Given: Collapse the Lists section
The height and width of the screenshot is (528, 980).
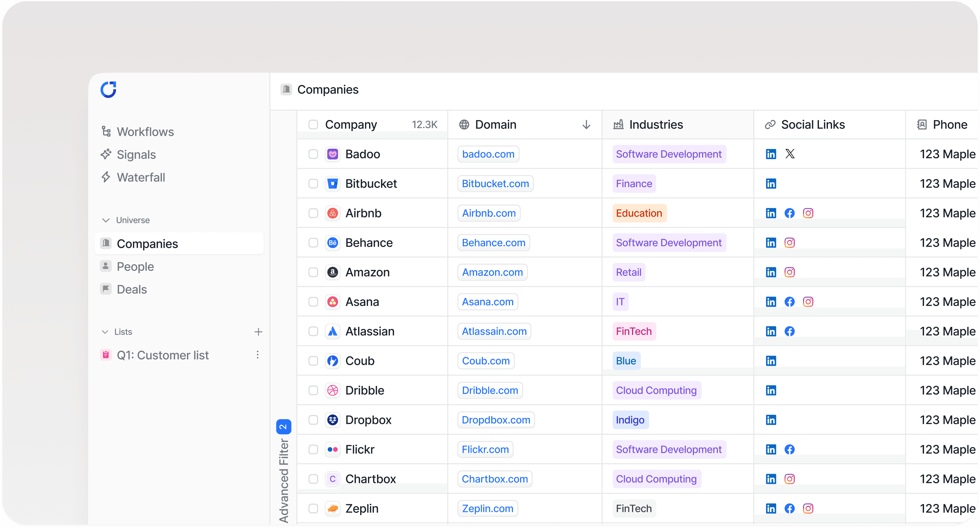Looking at the screenshot, I should point(105,332).
